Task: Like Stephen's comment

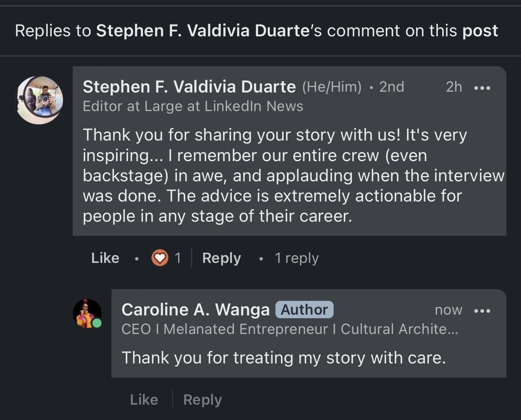Action: (x=105, y=258)
